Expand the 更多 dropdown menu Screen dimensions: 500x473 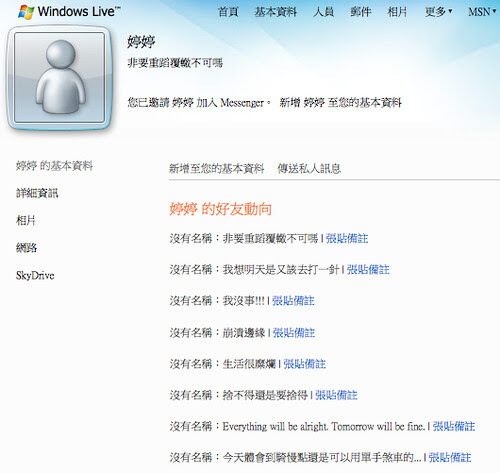tap(438, 12)
